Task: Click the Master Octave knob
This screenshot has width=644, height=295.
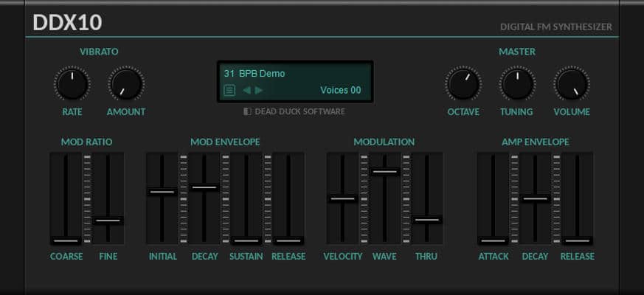Action: (x=463, y=84)
